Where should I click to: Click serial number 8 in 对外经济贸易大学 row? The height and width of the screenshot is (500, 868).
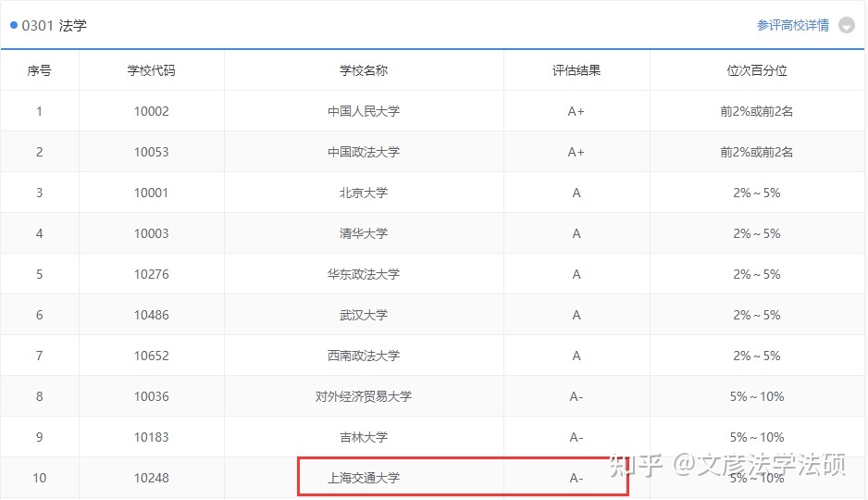tap(39, 396)
